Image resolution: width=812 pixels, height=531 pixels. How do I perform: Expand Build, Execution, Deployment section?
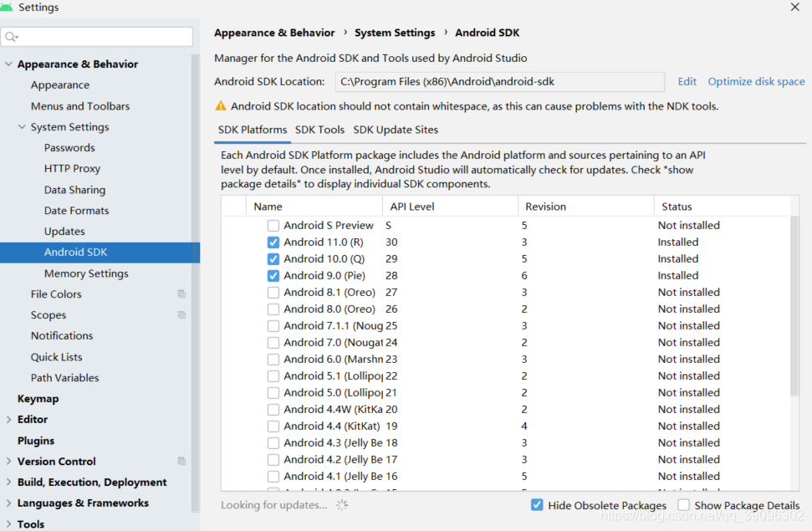(x=8, y=482)
